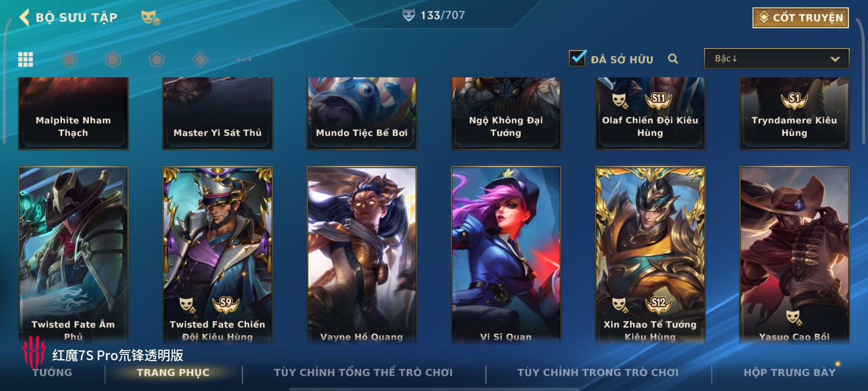The image size is (868, 391).
Task: Show more filters via three dots
Action: click(x=244, y=59)
